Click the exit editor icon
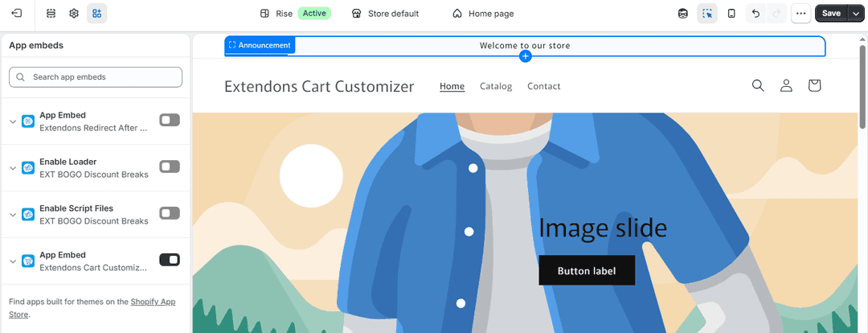This screenshot has width=868, height=333. tap(17, 14)
